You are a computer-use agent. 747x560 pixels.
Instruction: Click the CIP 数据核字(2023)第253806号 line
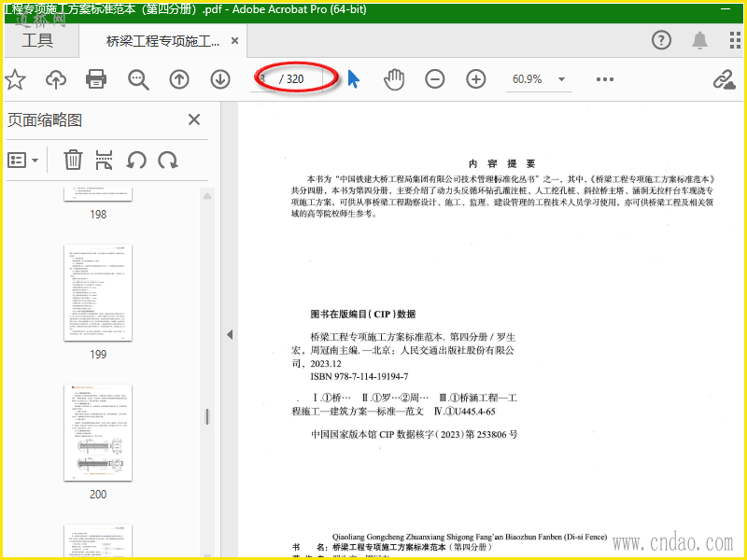point(414,435)
